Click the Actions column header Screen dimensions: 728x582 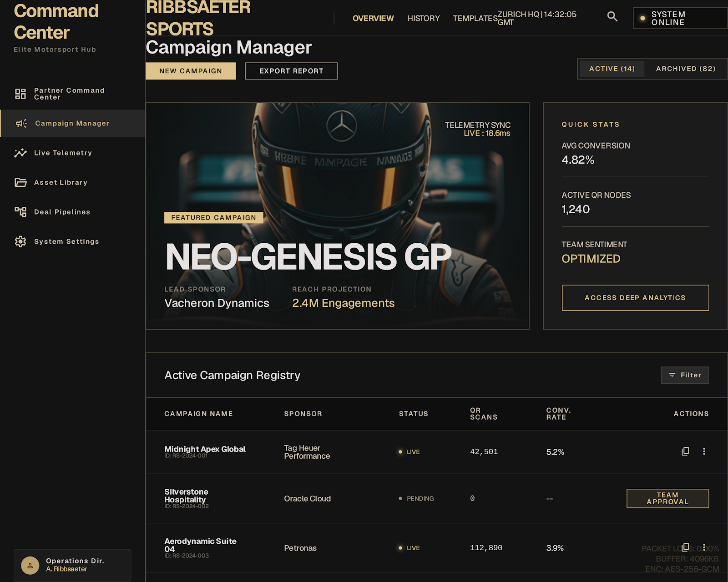click(691, 414)
